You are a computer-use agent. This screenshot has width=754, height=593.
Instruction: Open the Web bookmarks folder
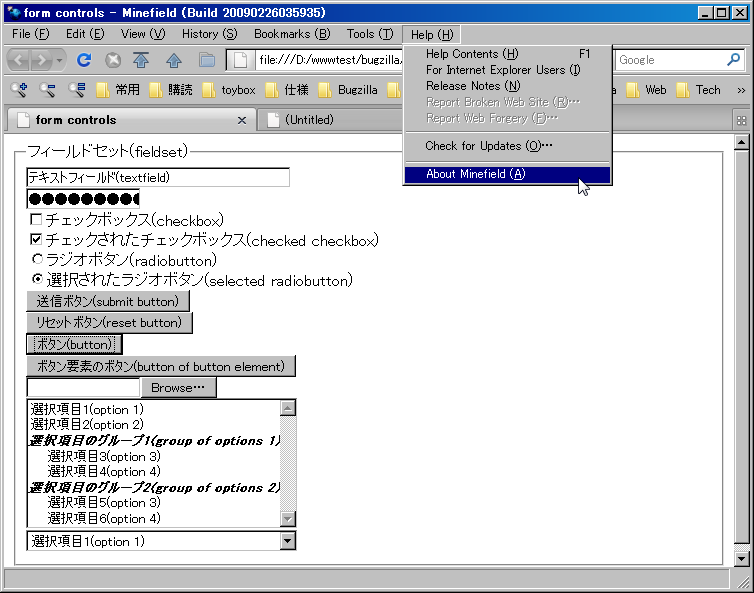[646, 90]
